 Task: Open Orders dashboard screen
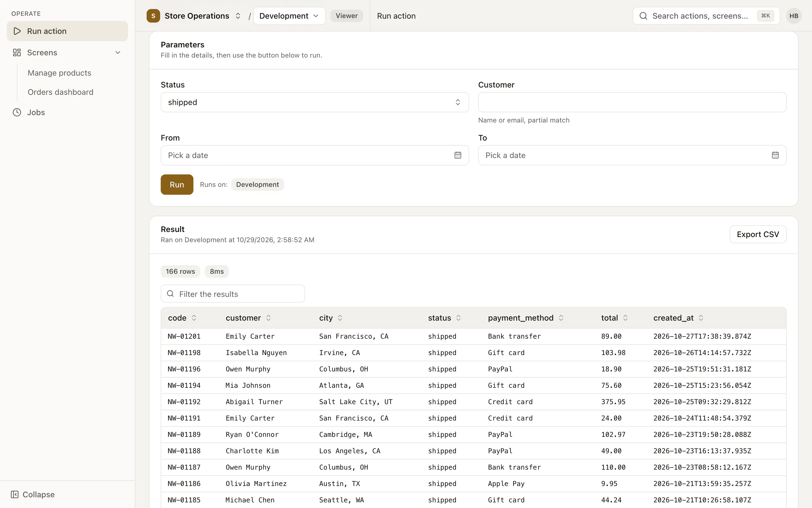pos(60,92)
